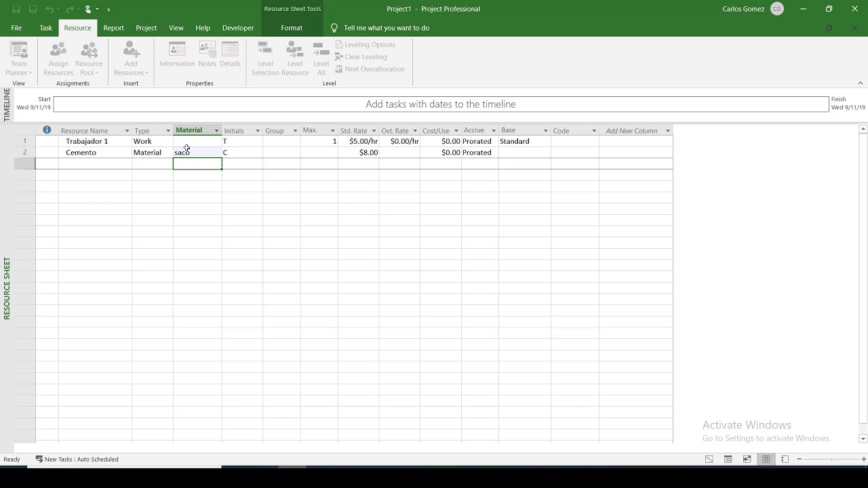This screenshot has width=868, height=488.
Task: Switch to Resource Sheet view status icon
Action: [x=766, y=460]
